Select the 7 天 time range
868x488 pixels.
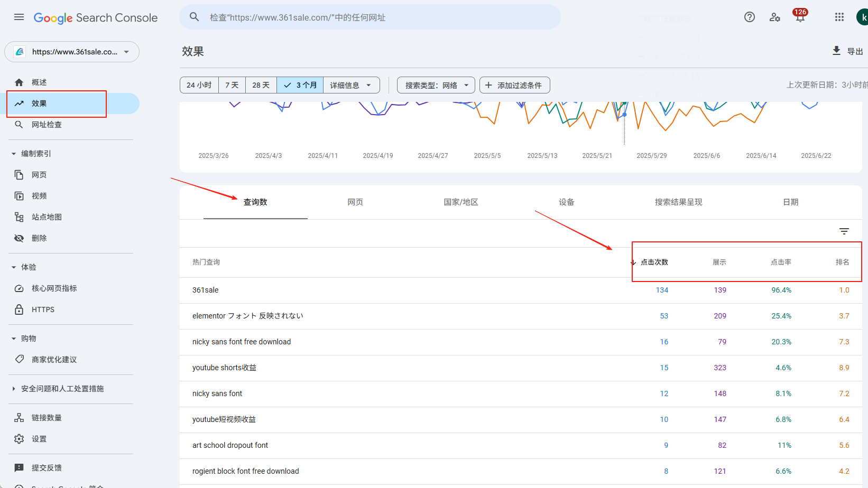coord(232,85)
